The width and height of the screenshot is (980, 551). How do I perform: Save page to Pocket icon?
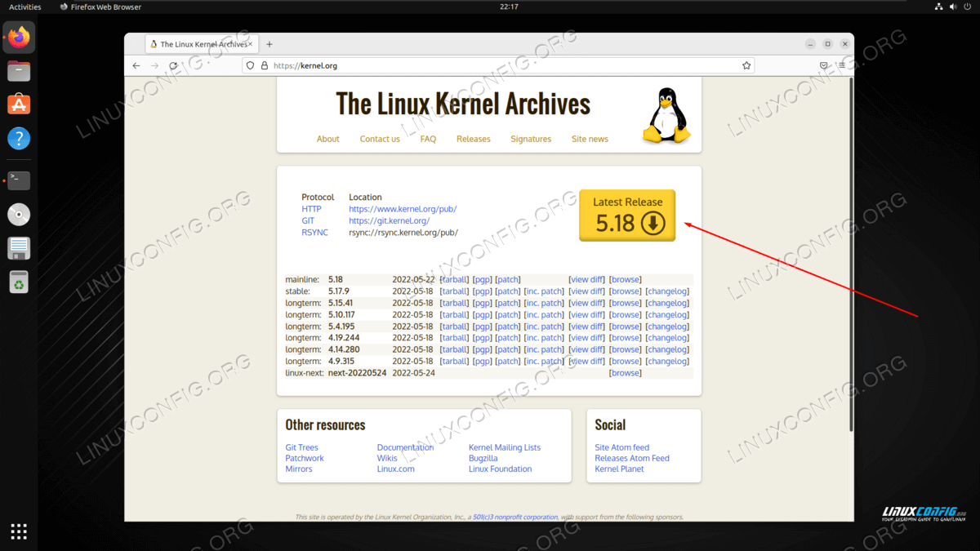pos(823,65)
